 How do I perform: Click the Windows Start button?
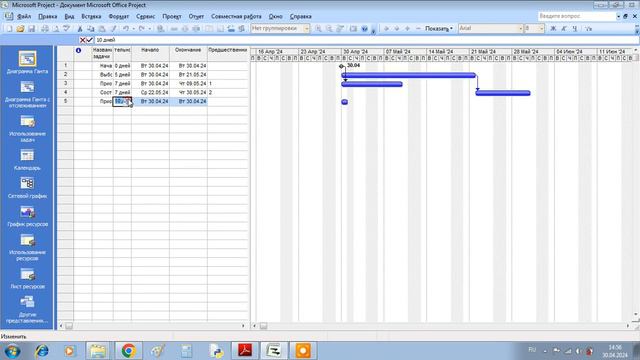click(13, 351)
